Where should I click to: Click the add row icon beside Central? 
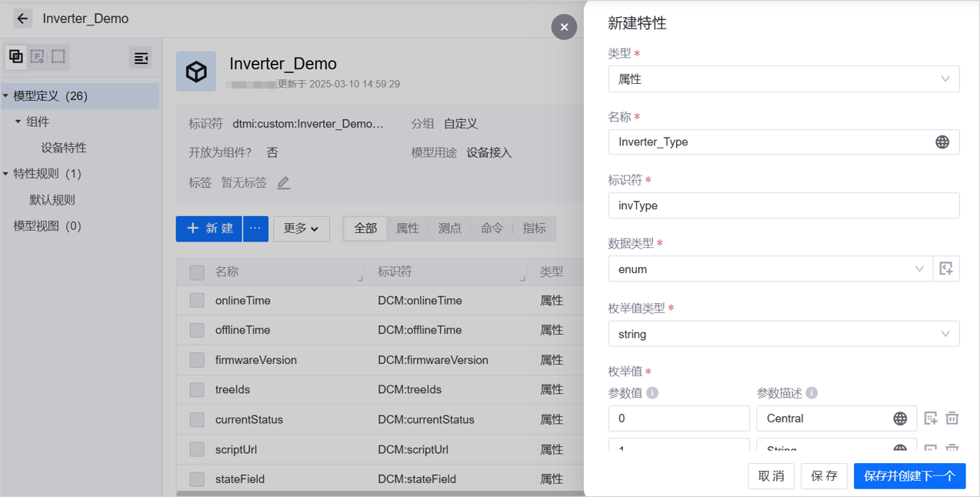(931, 419)
